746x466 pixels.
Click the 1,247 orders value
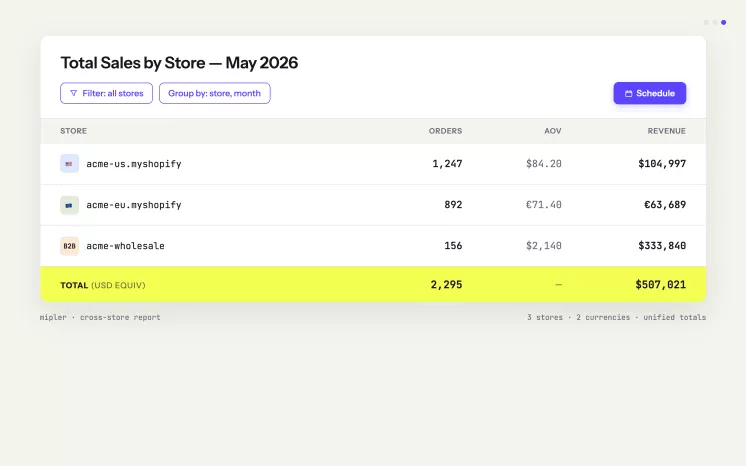tap(447, 164)
